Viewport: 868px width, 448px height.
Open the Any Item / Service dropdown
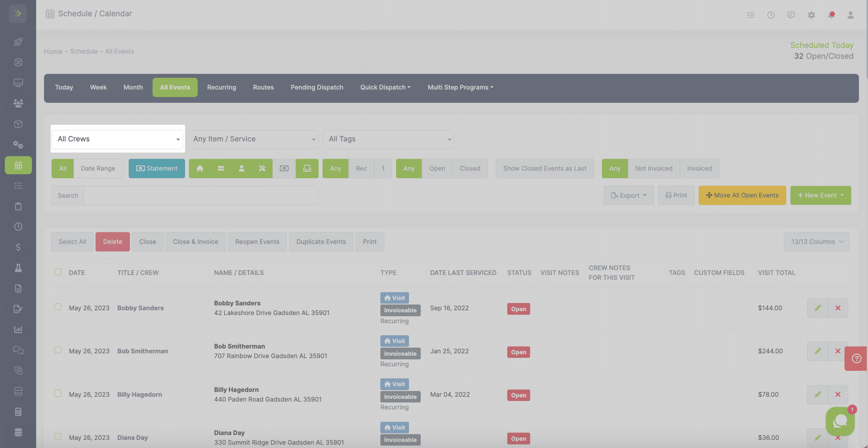pos(253,139)
